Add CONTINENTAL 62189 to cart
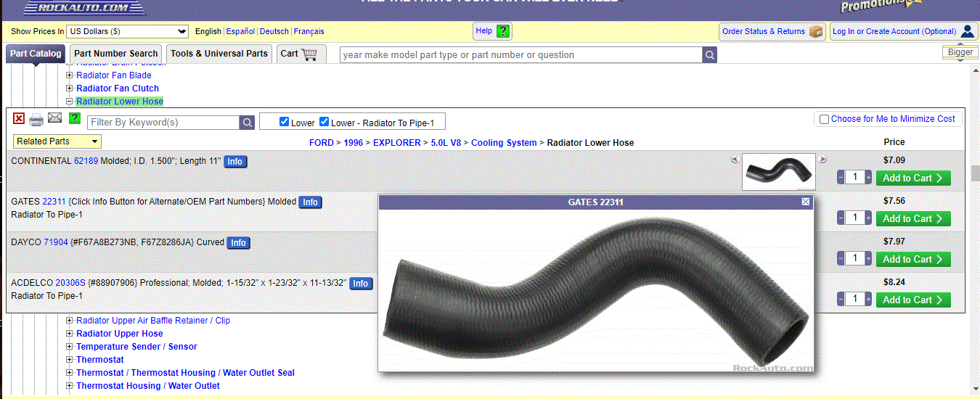 click(913, 178)
